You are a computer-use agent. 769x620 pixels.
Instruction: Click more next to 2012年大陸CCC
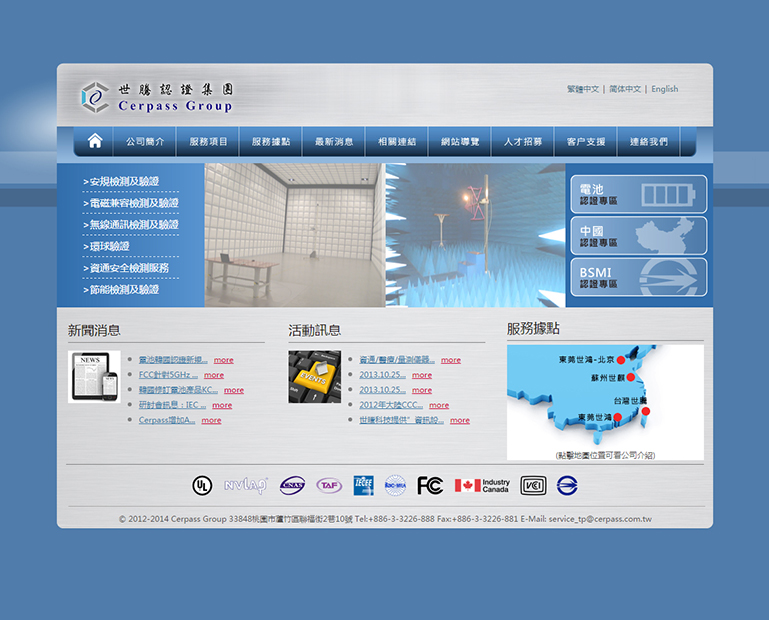[x=439, y=405]
